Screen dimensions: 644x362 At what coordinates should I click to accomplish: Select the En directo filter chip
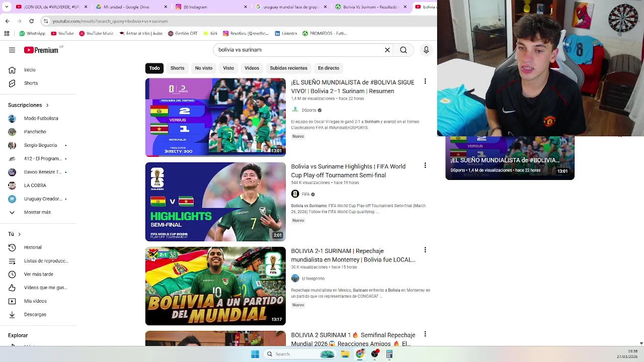329,68
